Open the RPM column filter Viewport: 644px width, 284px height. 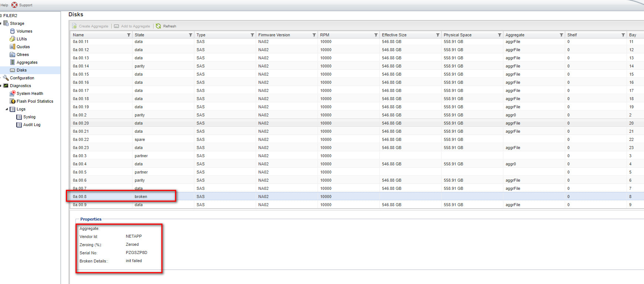pyautogui.click(x=376, y=35)
